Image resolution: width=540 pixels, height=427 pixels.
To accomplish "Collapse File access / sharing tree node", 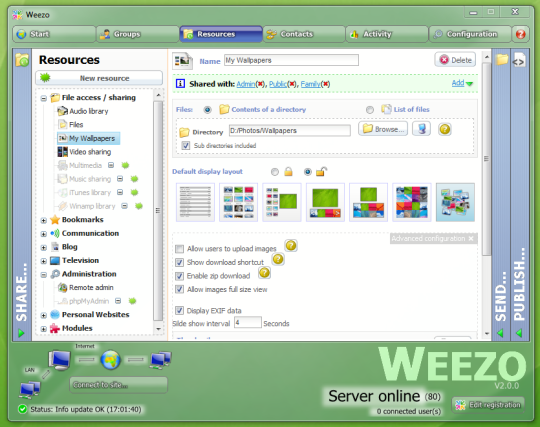I will [x=43, y=98].
